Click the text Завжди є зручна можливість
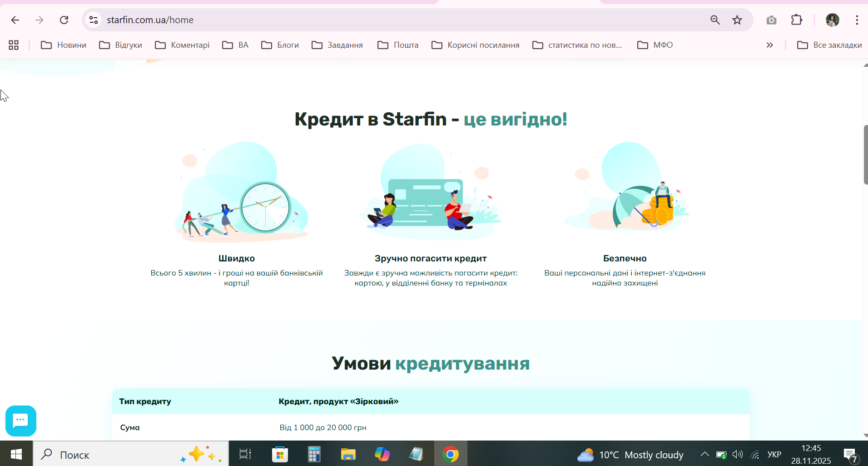868x466 pixels. click(431, 278)
